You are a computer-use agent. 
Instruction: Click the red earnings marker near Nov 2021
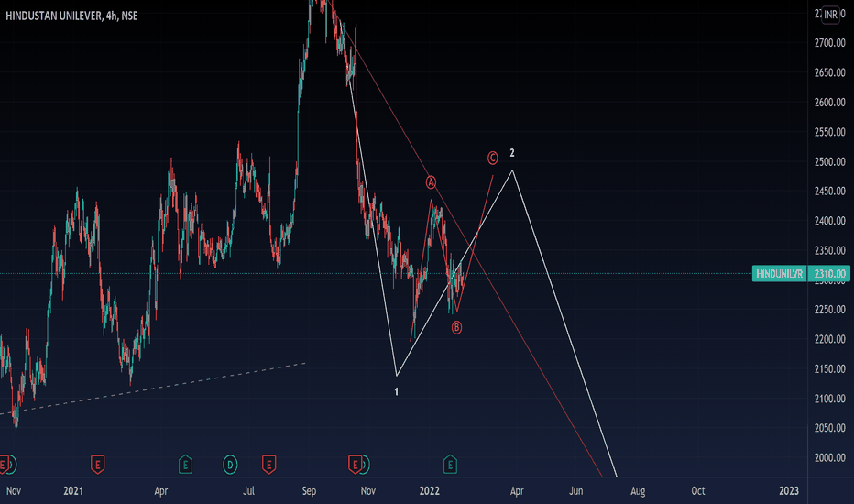355,465
